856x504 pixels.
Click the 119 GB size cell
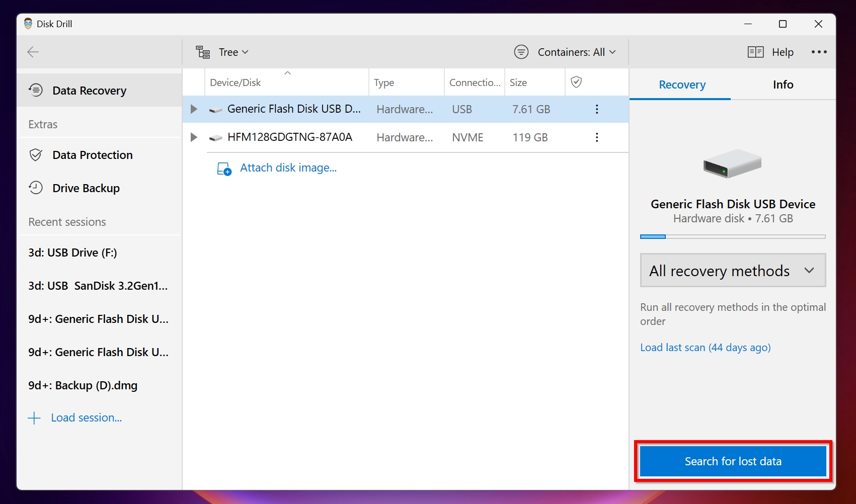[530, 137]
